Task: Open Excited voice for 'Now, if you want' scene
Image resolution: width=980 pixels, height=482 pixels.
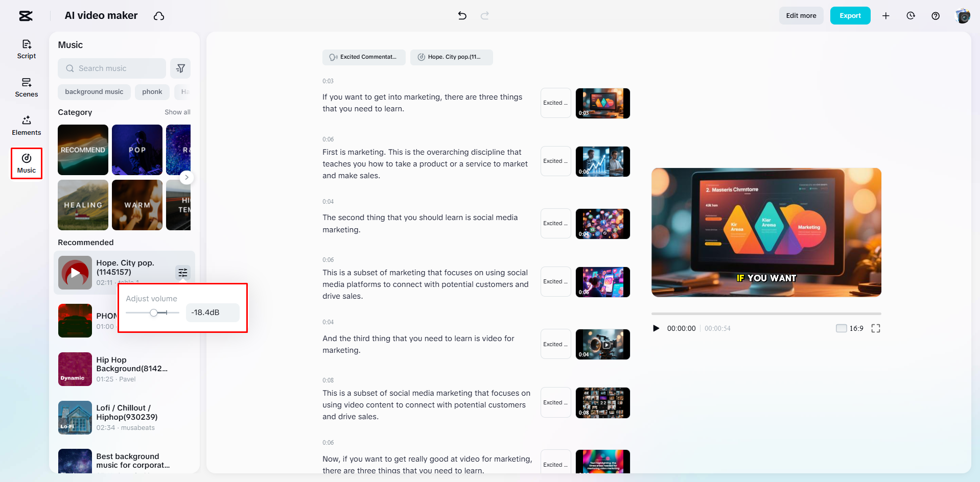Action: click(x=555, y=462)
